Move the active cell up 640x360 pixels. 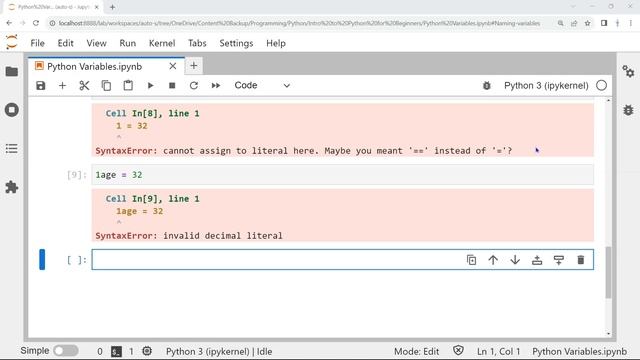pyautogui.click(x=493, y=260)
